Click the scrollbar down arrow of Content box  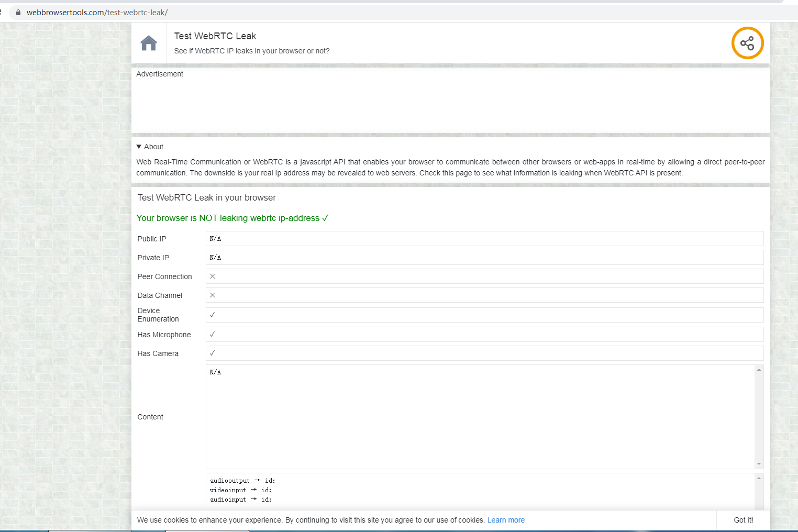[x=758, y=463]
